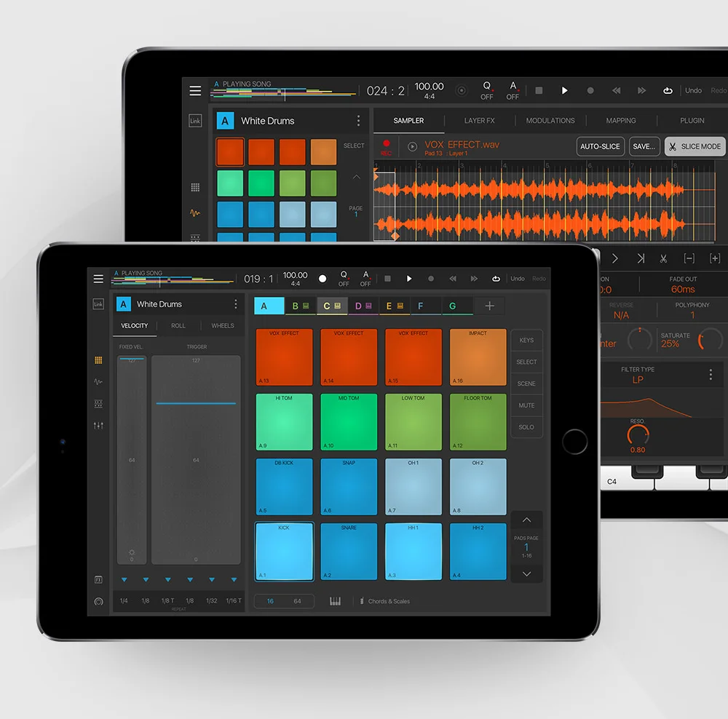Adjust the Trigger velocity slider
The width and height of the screenshot is (728, 719).
pos(196,459)
